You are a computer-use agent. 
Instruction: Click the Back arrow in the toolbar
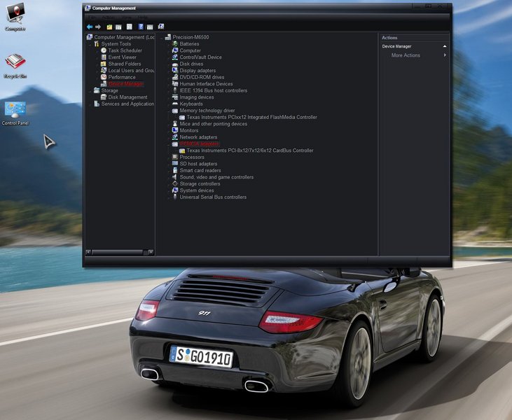click(90, 27)
